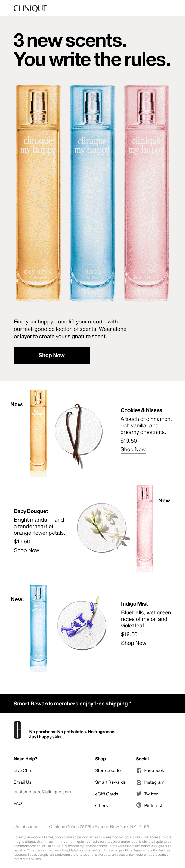The image size is (185, 868).
Task: Select the orange Cookies & Kisses hero bottle
Action: [38, 193]
